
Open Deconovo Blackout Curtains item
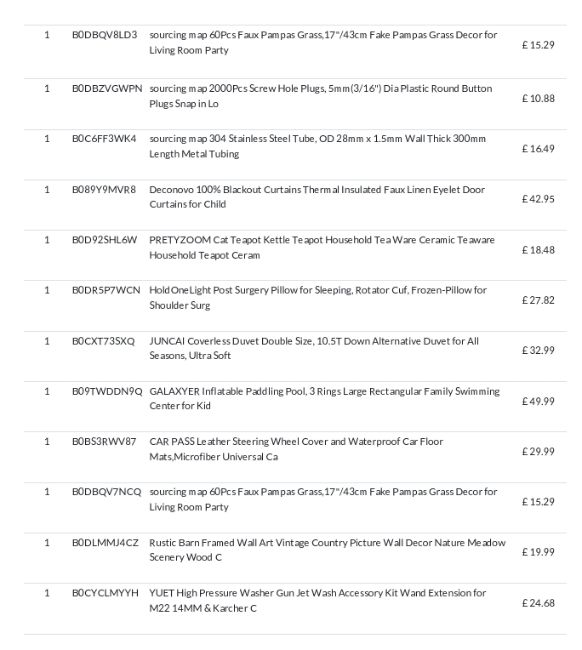point(317,197)
